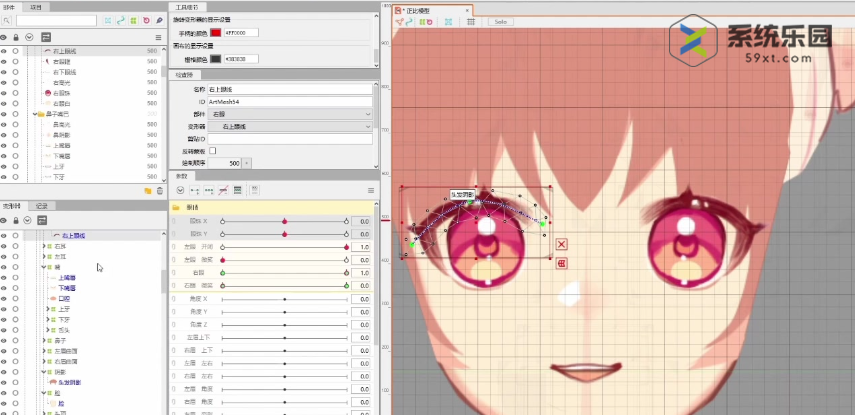Click the new folder icon below parts list
The width and height of the screenshot is (855, 415).
tap(147, 190)
